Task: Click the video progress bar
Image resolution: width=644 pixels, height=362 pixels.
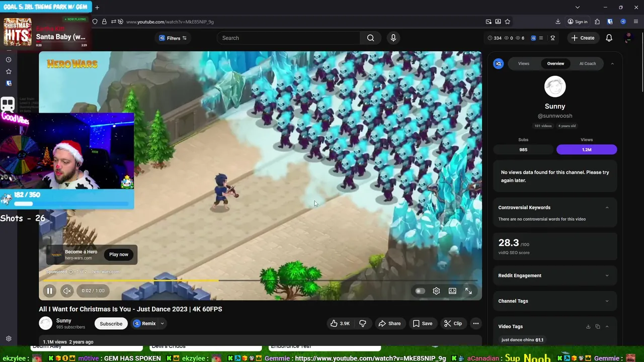Action: tap(260, 281)
